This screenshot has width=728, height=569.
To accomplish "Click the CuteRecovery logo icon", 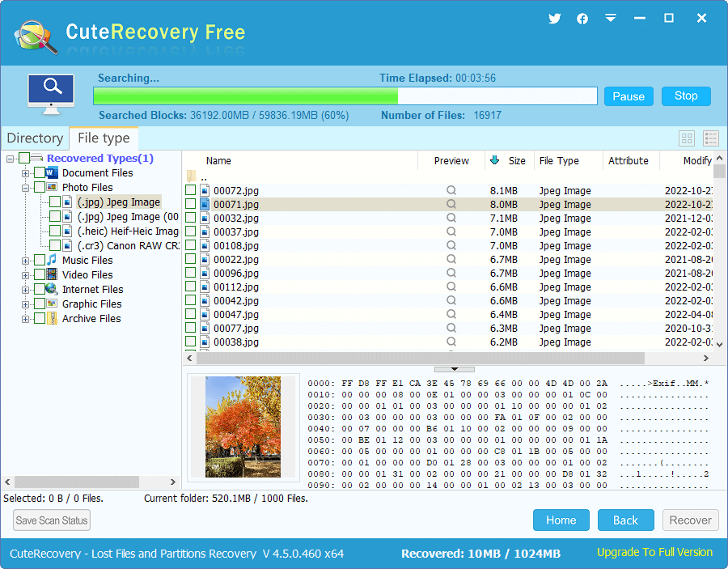I will pyautogui.click(x=36, y=37).
